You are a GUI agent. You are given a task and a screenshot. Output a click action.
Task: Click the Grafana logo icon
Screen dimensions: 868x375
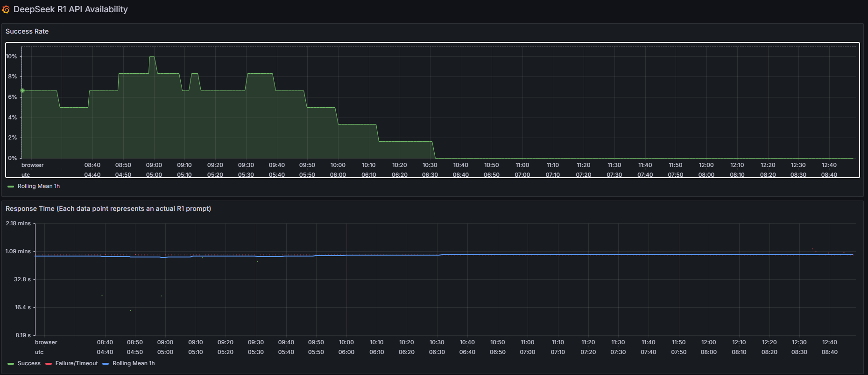6,9
